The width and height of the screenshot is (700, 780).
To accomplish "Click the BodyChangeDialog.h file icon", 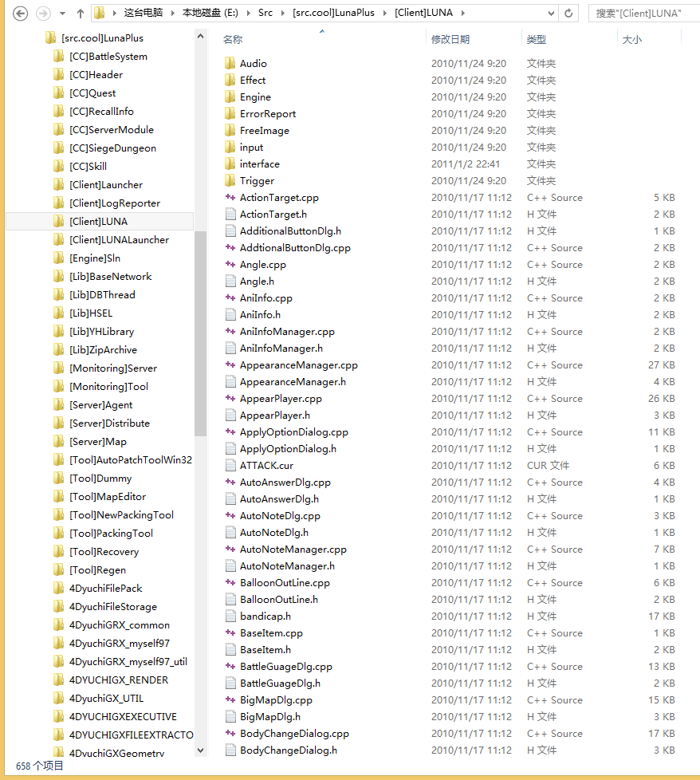I will point(230,750).
